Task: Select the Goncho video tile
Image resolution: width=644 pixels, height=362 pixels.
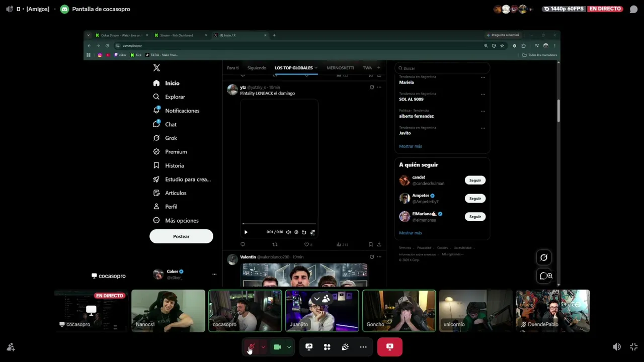Action: pyautogui.click(x=399, y=311)
